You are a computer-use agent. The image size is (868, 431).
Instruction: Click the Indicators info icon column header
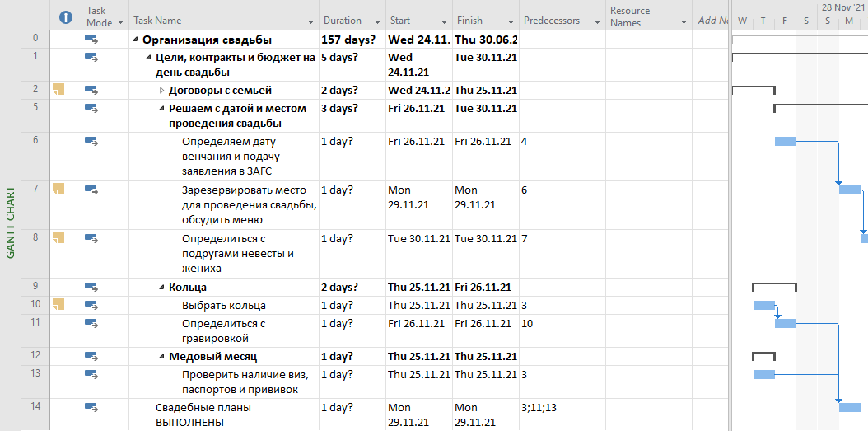(x=65, y=18)
